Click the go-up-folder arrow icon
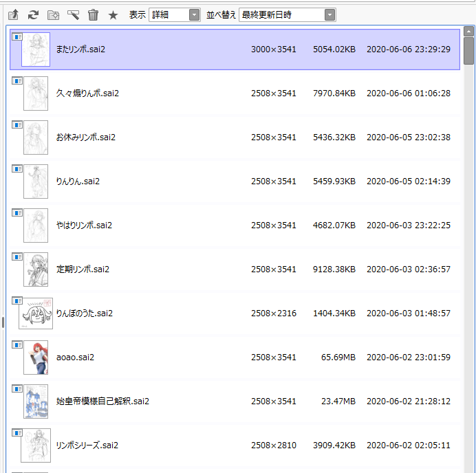The height and width of the screenshot is (473, 476). (12, 14)
